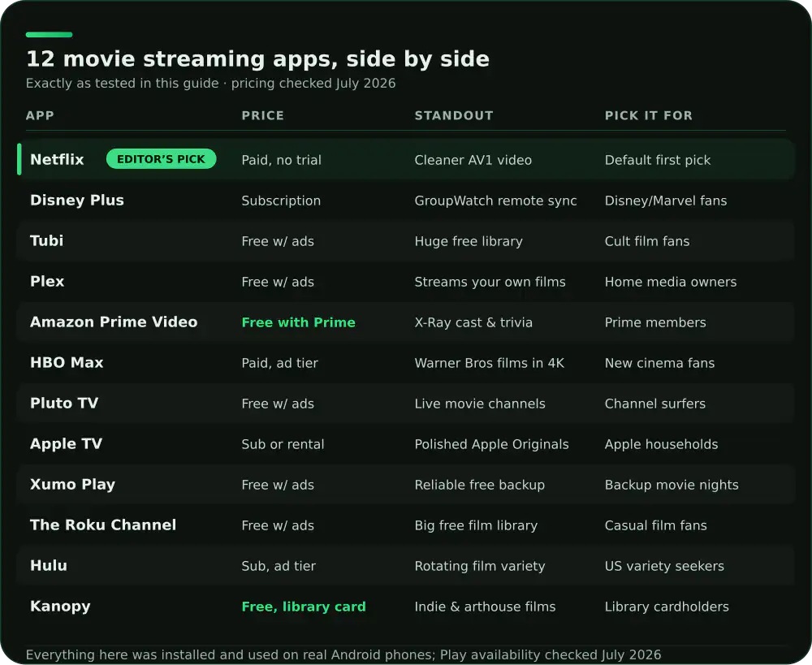812x665 pixels.
Task: Click Plex in the app column
Action: point(47,281)
